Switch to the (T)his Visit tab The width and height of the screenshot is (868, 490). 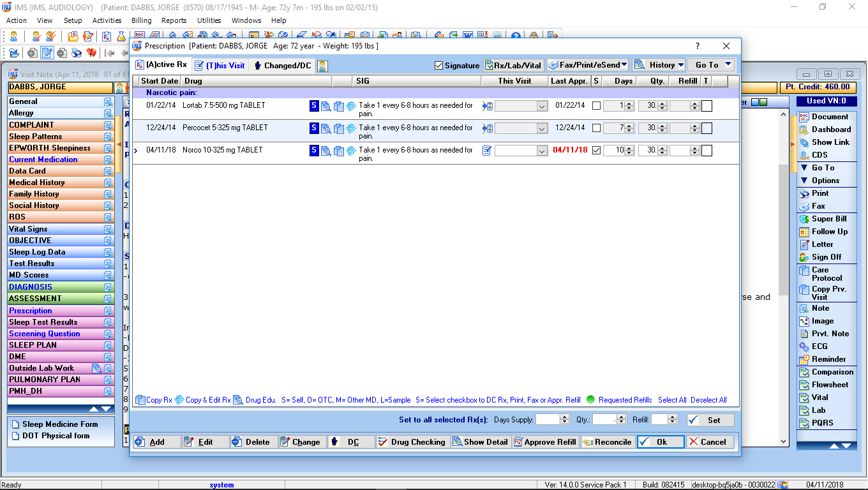point(220,66)
